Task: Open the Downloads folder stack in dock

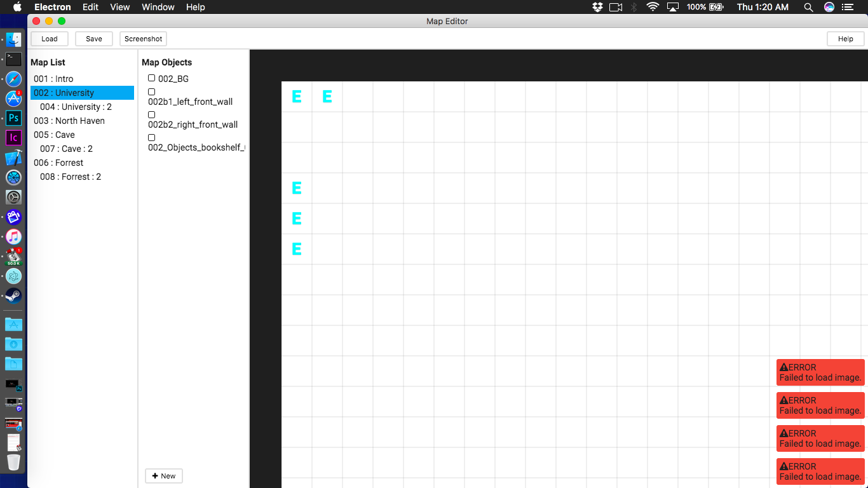Action: pyautogui.click(x=13, y=344)
